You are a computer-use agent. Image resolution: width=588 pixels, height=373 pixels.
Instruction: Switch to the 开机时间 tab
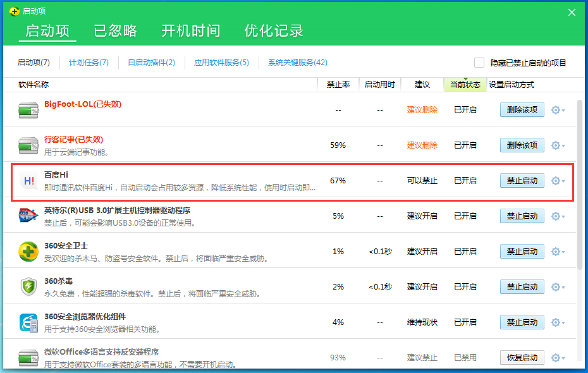(191, 30)
